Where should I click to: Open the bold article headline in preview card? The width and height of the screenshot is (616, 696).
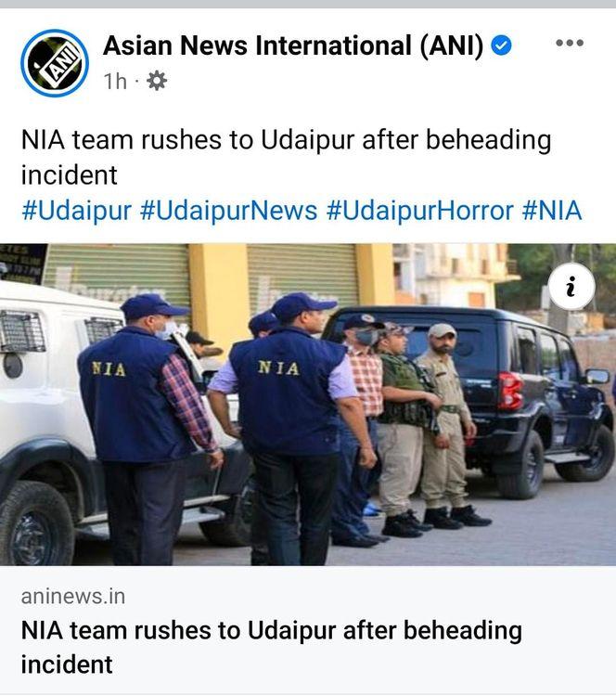click(x=272, y=647)
